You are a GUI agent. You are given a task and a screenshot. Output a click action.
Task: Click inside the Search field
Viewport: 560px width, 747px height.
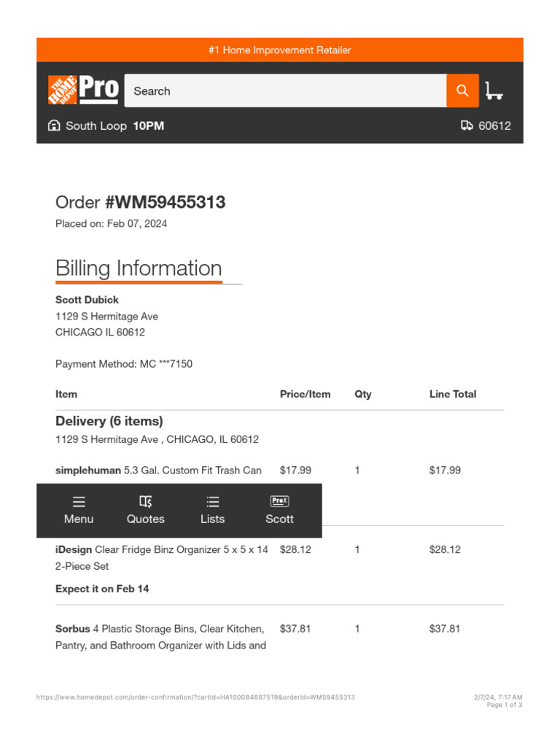285,91
